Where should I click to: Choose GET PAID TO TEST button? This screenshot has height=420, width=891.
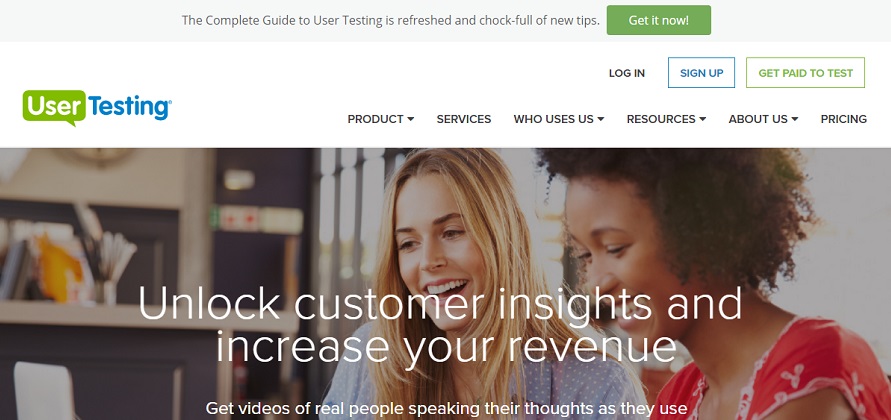pos(805,73)
